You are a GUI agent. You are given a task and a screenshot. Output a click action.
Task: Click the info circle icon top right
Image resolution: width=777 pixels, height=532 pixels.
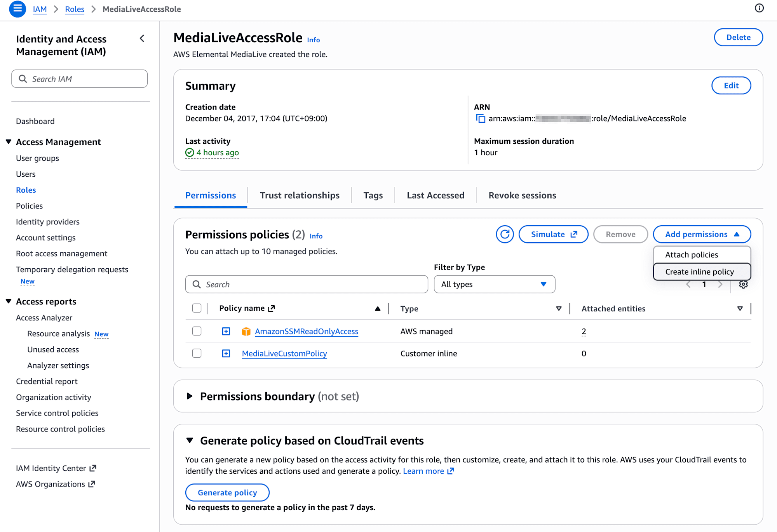point(759,8)
